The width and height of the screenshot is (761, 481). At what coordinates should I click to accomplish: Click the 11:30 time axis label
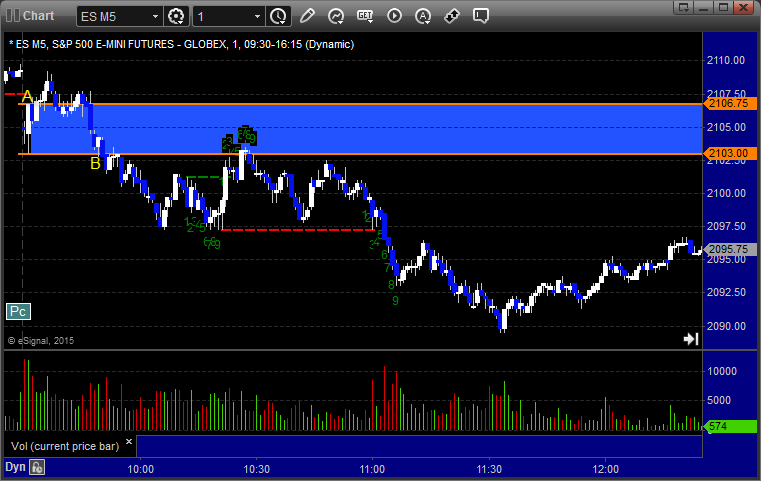tap(489, 469)
